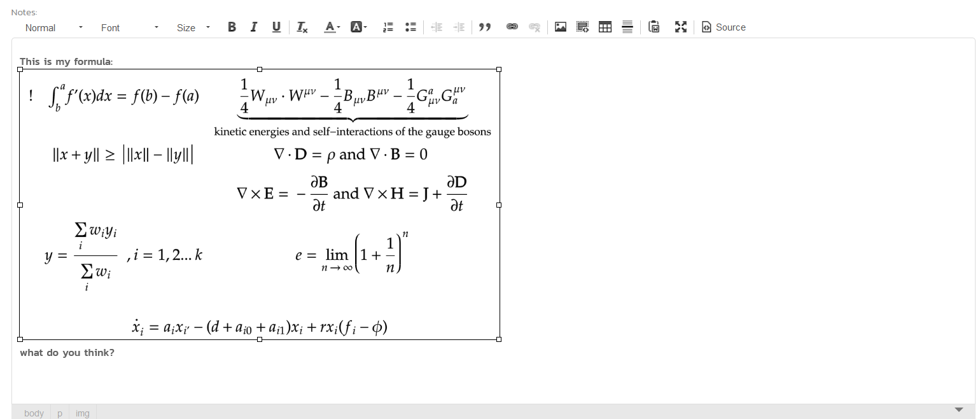Toggle underline formatting
Viewport: 980px width, 419px height.
coord(276,27)
